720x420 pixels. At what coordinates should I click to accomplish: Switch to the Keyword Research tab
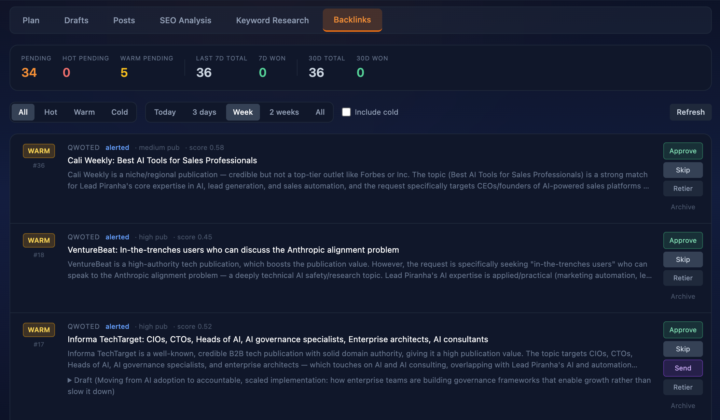tap(272, 20)
